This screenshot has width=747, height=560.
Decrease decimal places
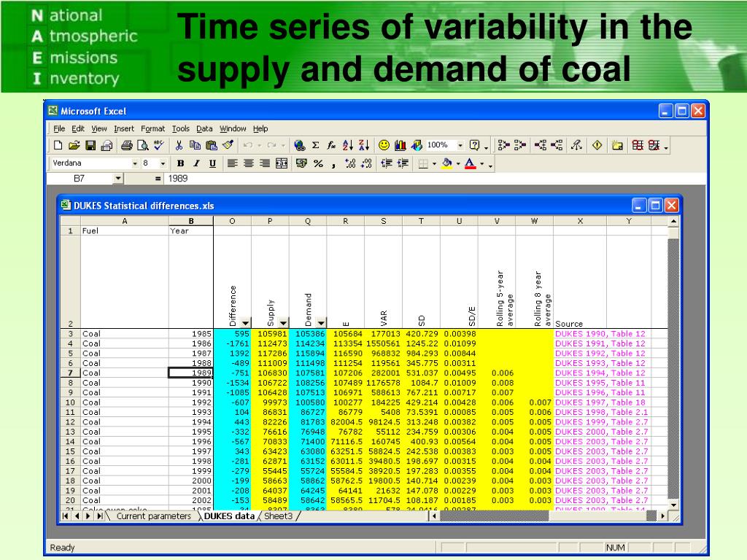point(366,163)
